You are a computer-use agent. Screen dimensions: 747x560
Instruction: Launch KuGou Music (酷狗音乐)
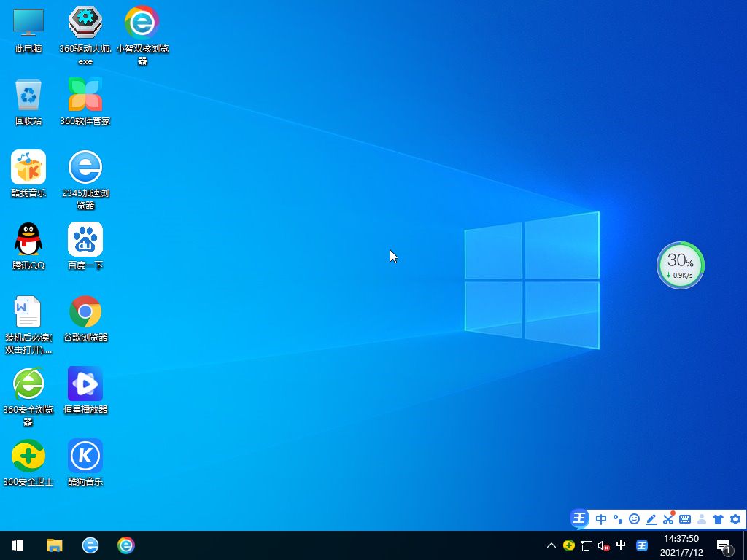pyautogui.click(x=85, y=456)
